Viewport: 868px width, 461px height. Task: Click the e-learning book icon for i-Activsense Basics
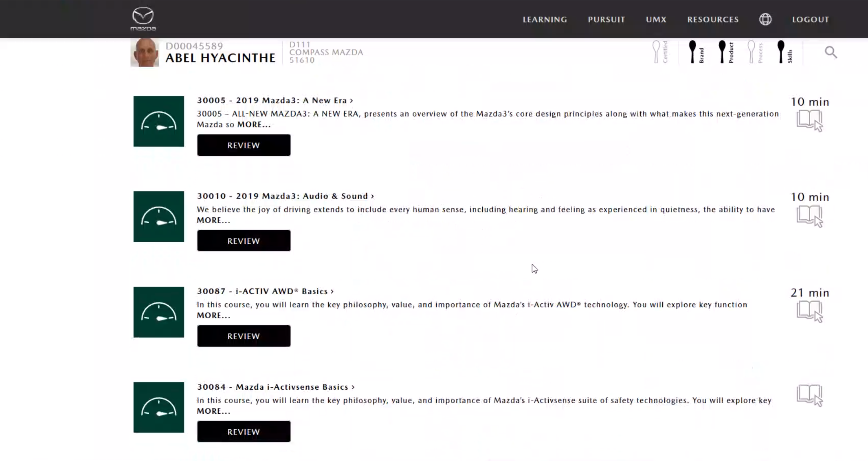[809, 395]
